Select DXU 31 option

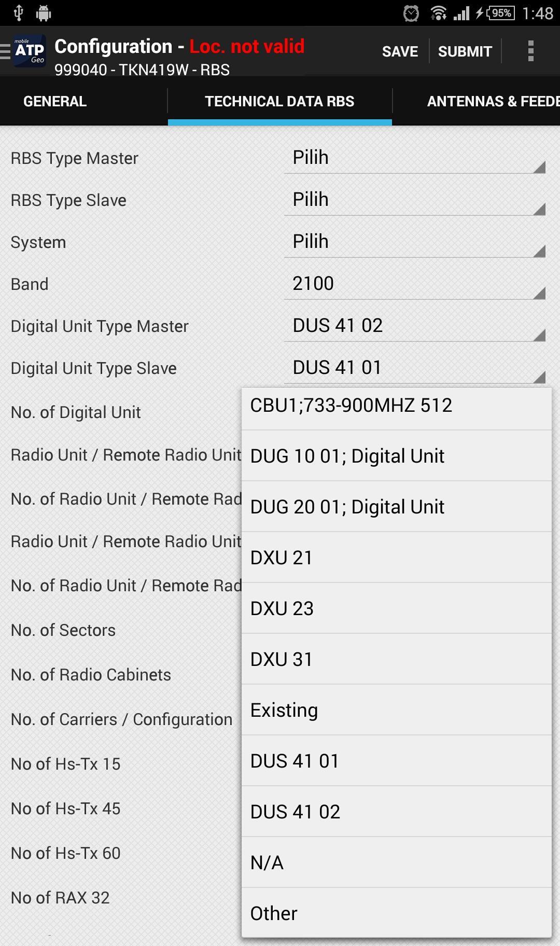[397, 659]
